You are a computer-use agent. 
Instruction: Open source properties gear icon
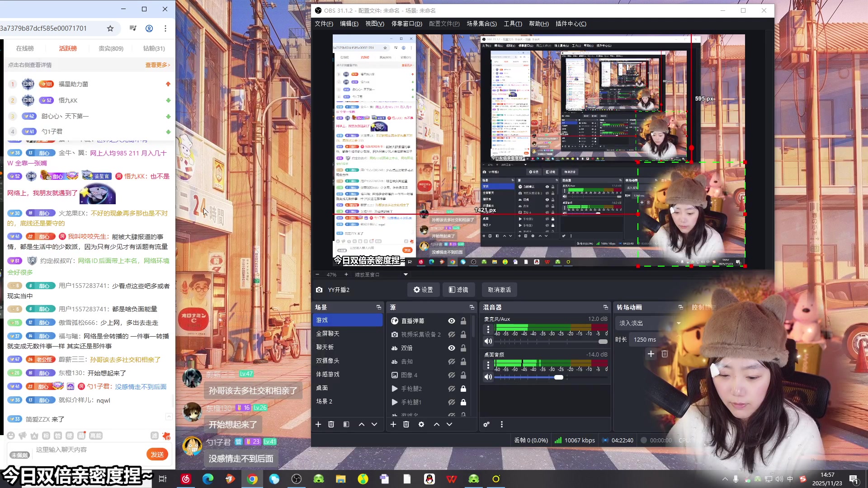(x=421, y=424)
